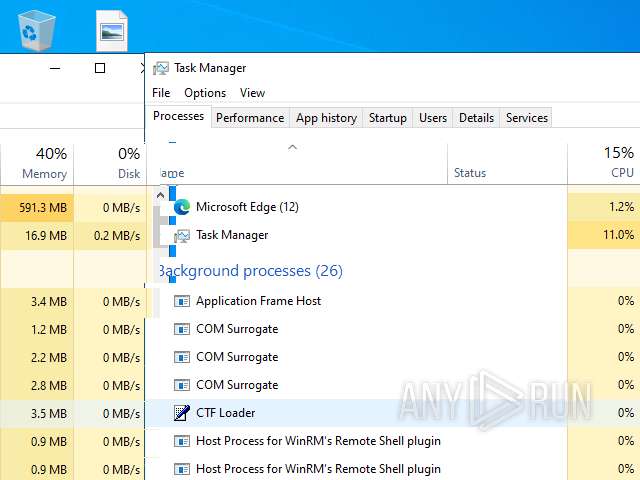Sort by the 40% Memory column in back window
This screenshot has width=640, height=480.
pos(37,164)
